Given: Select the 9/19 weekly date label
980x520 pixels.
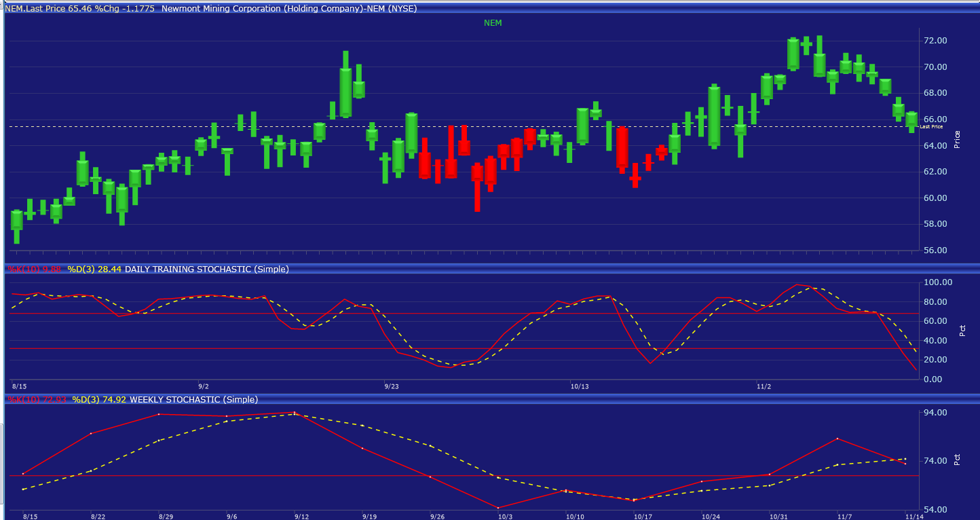Looking at the screenshot, I should click(370, 517).
